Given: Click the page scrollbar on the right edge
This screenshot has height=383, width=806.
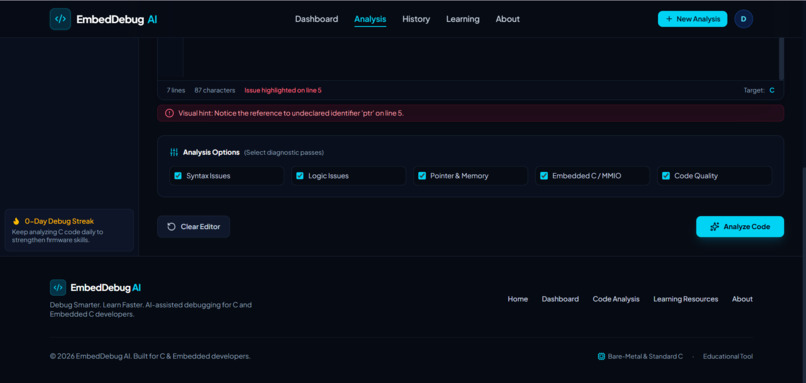Looking at the screenshot, I should coord(803,211).
